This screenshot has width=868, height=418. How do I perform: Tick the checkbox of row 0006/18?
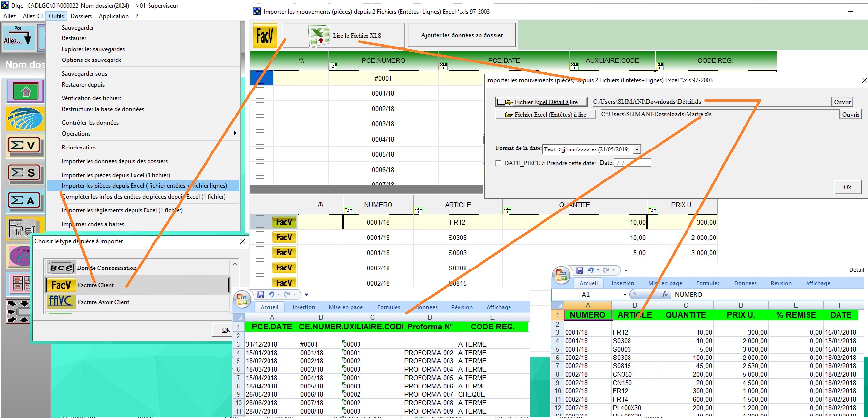pyautogui.click(x=260, y=170)
